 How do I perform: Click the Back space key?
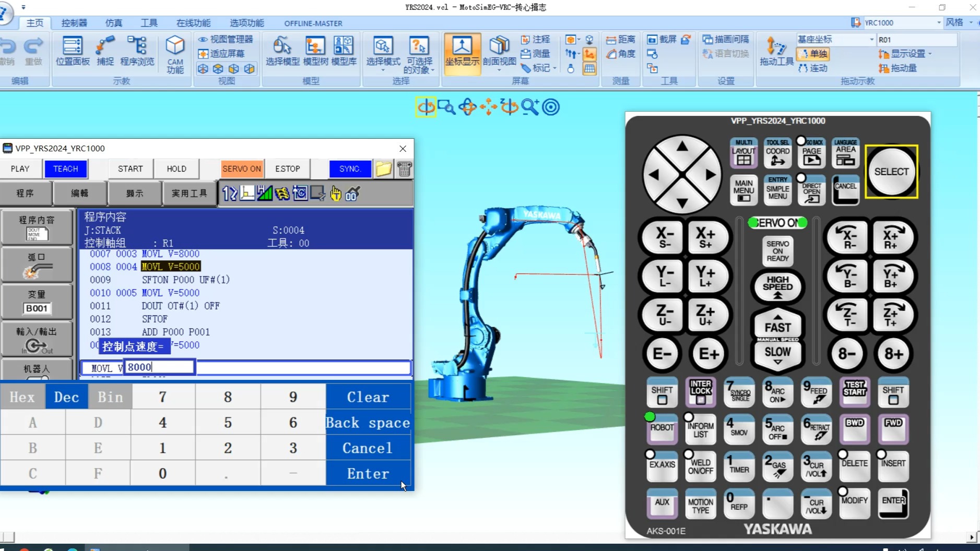pyautogui.click(x=368, y=423)
